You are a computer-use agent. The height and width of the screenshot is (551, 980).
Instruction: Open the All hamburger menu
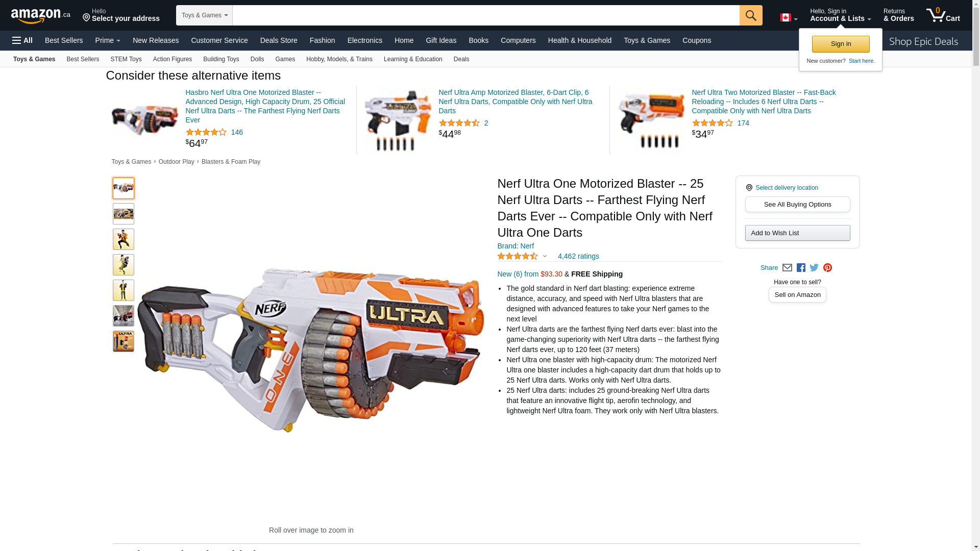(x=22, y=40)
